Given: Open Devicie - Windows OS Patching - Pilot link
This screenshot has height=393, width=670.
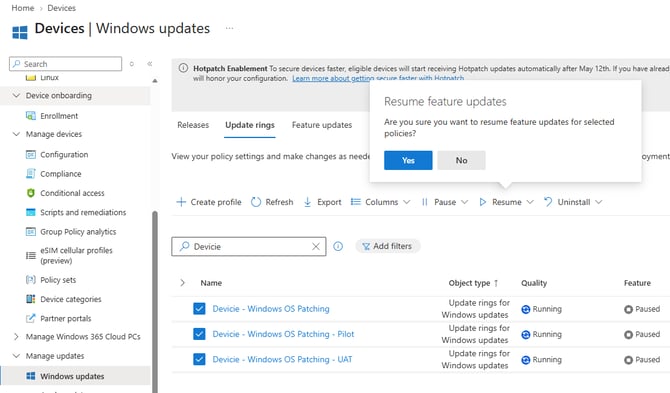Looking at the screenshot, I should [x=283, y=334].
